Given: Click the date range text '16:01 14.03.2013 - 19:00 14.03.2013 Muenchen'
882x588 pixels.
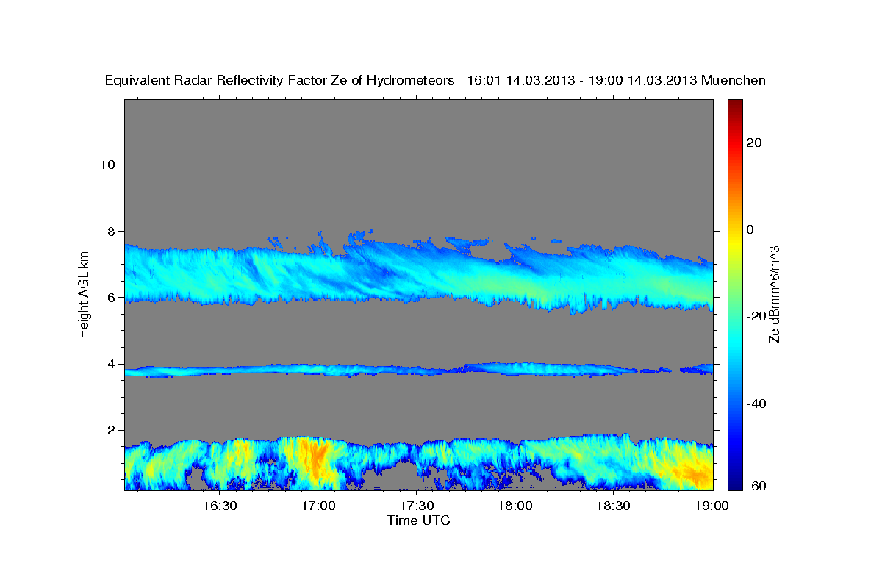Looking at the screenshot, I should [617, 80].
